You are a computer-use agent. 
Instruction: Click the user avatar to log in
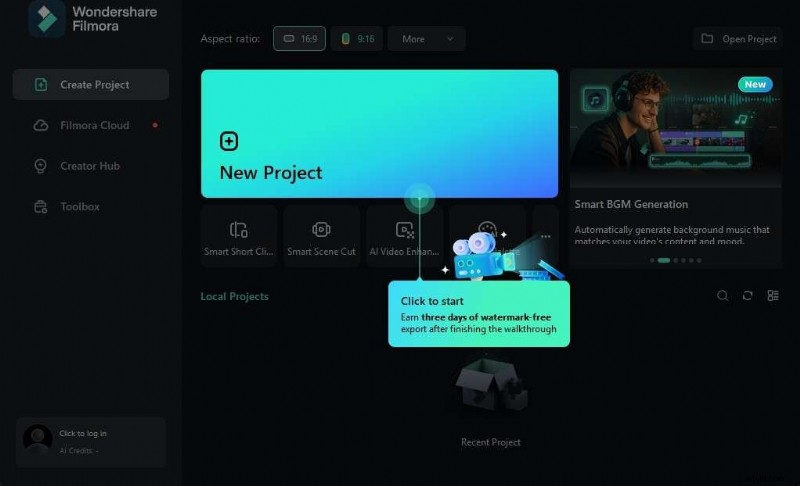[x=38, y=439]
